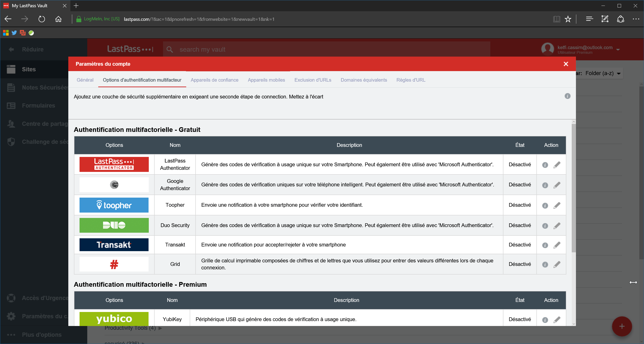This screenshot has width=644, height=344.
Task: Click the browser address bar URL
Action: [199, 19]
